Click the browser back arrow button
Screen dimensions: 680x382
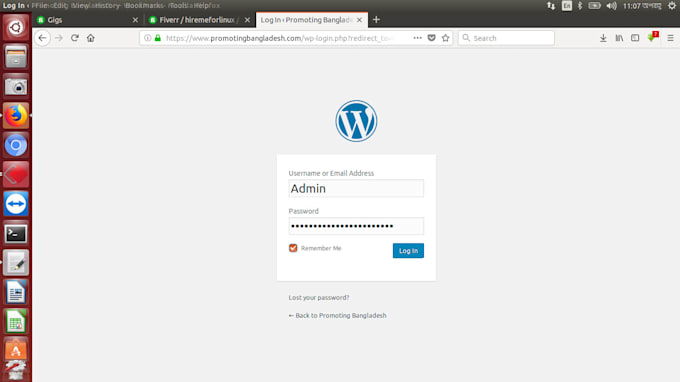[x=42, y=38]
